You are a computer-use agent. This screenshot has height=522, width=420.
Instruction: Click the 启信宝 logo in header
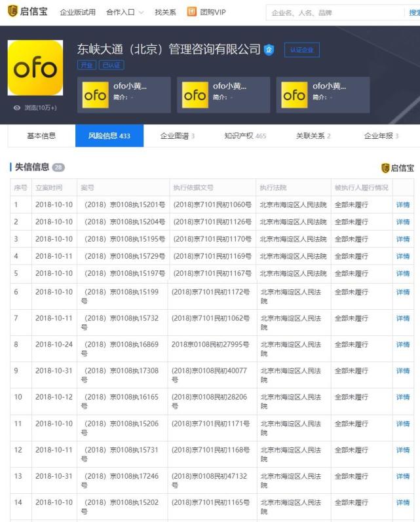[28, 11]
